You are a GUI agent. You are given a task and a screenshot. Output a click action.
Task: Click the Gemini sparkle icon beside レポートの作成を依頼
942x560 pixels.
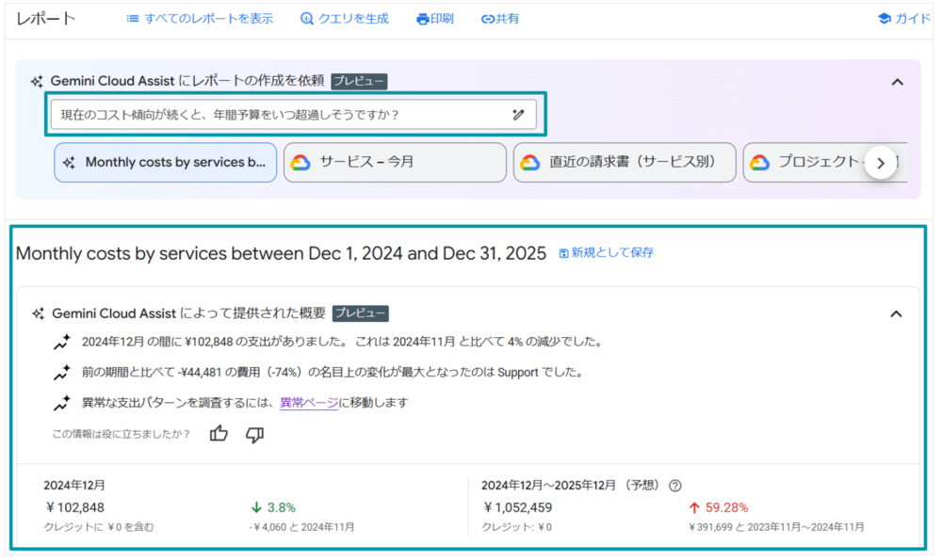(37, 82)
